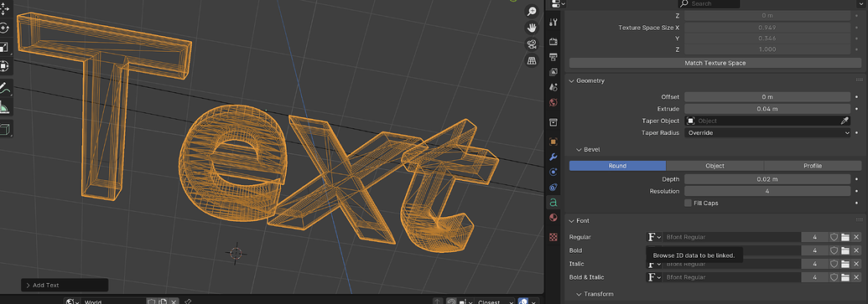Click the viewport zoom magnifier icon
This screenshot has width=868, height=304.
[532, 12]
